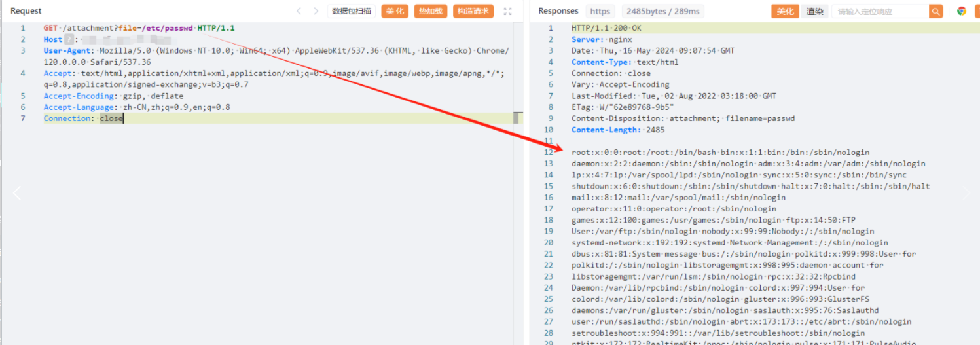Image resolution: width=980 pixels, height=345 pixels.
Task: Click the Accept-Language header line
Action: [137, 107]
